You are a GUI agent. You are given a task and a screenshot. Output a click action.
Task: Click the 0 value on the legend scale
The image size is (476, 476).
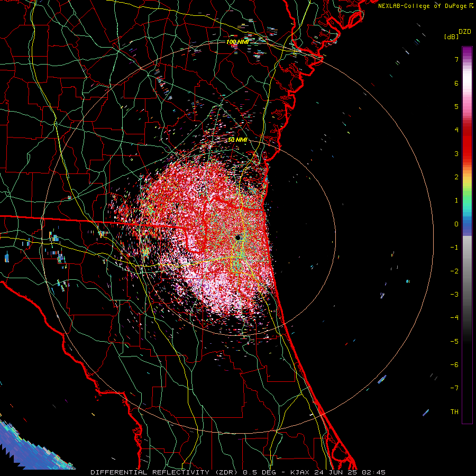[456, 224]
